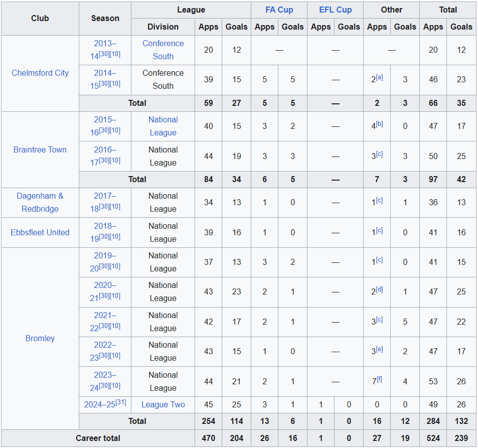Select career total Other goals value 19

click(405, 438)
